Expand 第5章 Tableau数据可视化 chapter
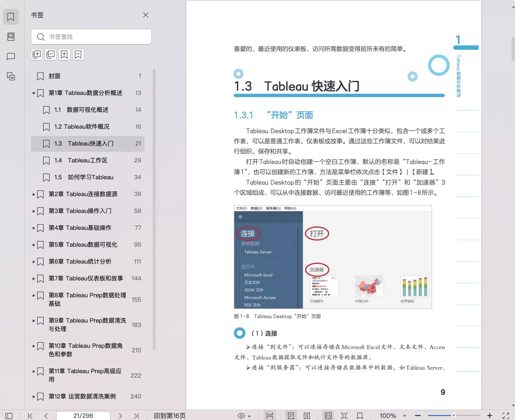515x420 pixels. (x=33, y=245)
